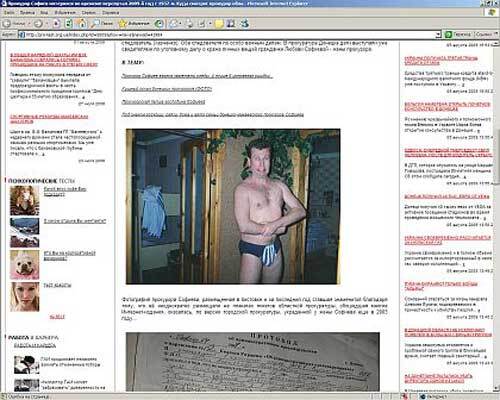Image resolution: width=500 pixels, height=400 pixels.
Task: Open the Правка menu
Action: point(27,13)
